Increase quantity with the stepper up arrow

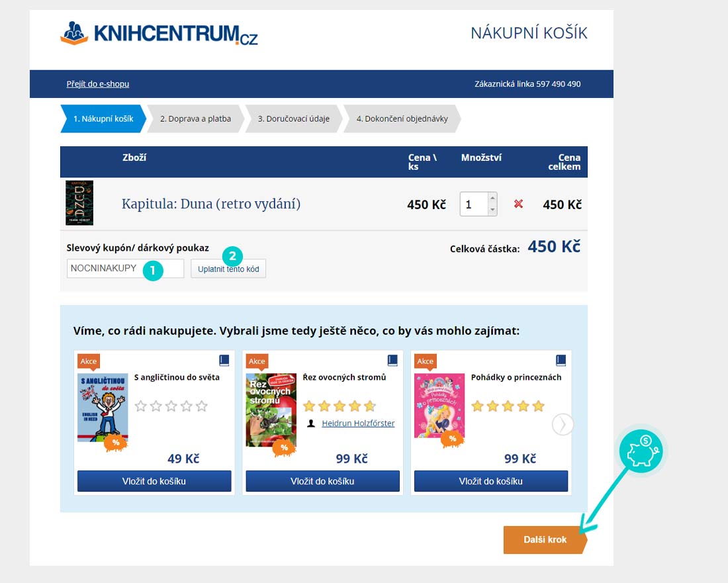coord(492,199)
